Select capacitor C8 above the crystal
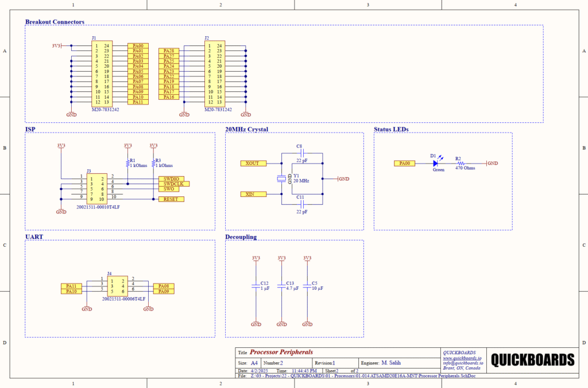 [299, 153]
